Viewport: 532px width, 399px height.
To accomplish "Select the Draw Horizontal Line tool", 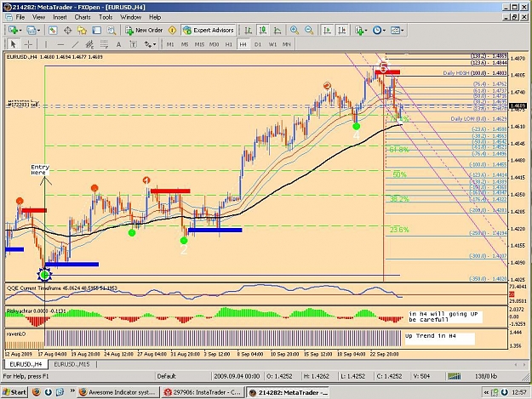I will pos(60,44).
